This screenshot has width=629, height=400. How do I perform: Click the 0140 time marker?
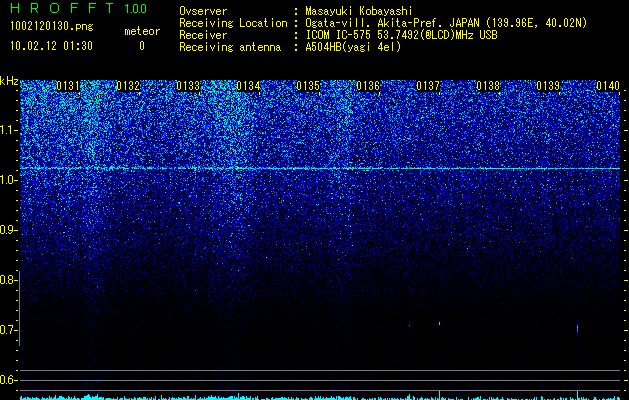[x=608, y=86]
